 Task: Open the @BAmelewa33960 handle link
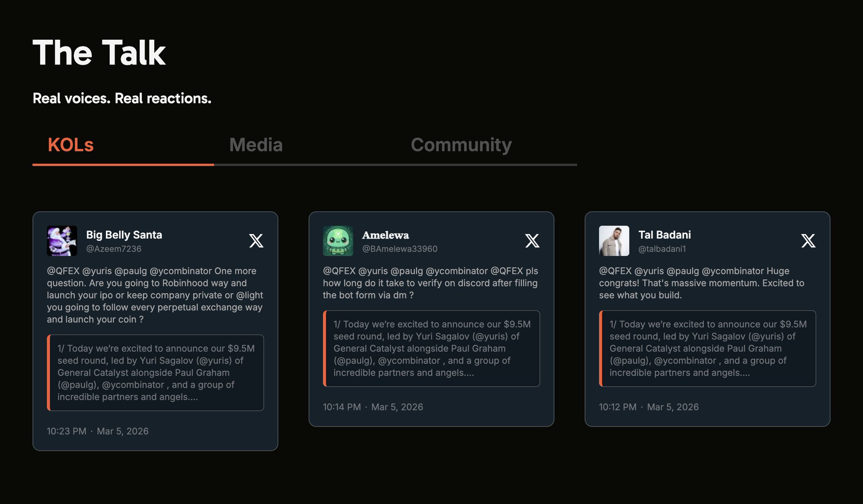400,249
